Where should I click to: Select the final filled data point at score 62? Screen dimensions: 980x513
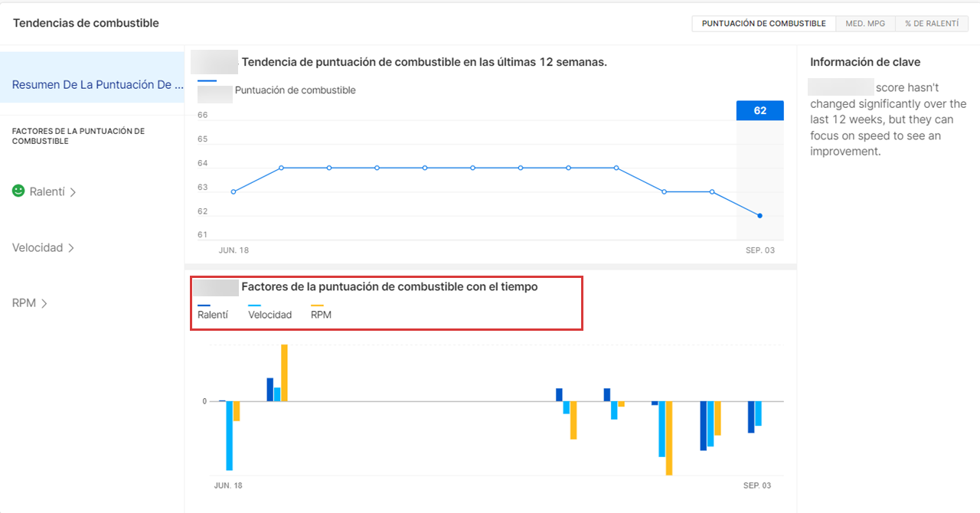[759, 216]
